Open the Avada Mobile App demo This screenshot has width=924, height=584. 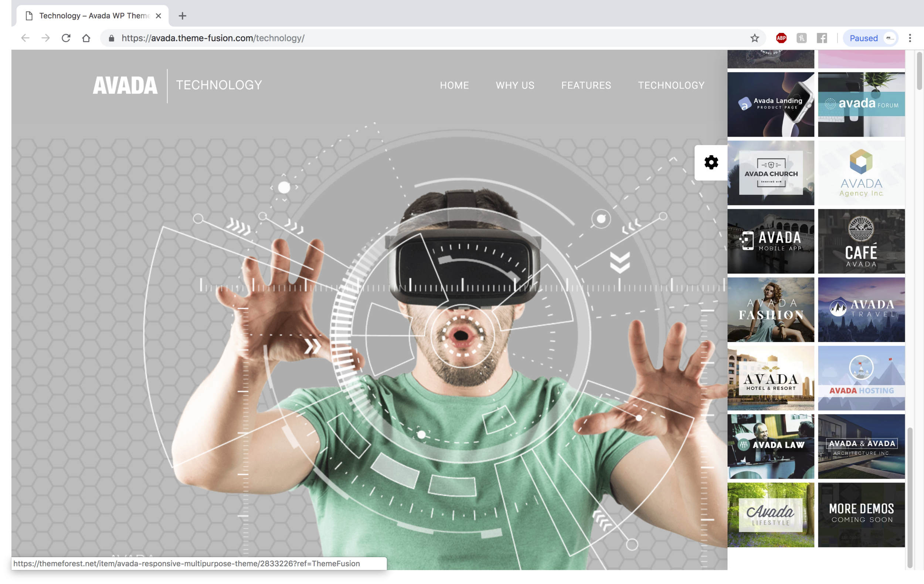771,241
